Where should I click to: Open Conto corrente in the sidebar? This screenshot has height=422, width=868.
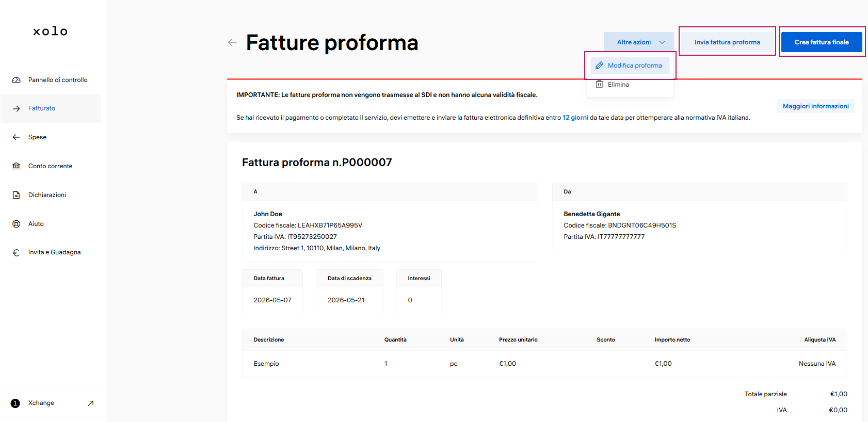(x=51, y=166)
